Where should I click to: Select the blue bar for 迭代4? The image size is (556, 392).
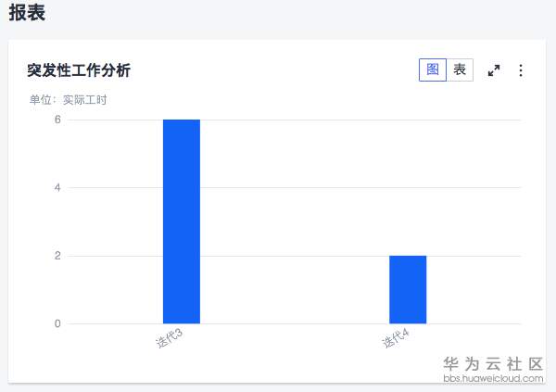pyautogui.click(x=408, y=289)
